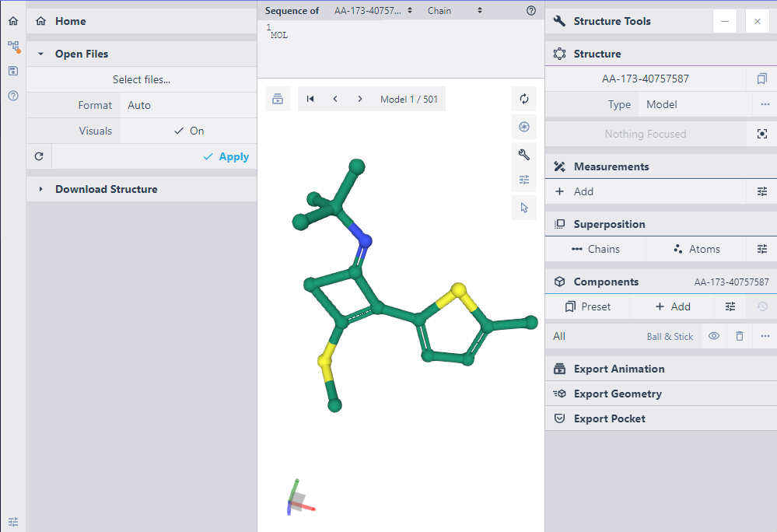
Task: Open Superposition options sliders icon
Action: click(x=761, y=249)
